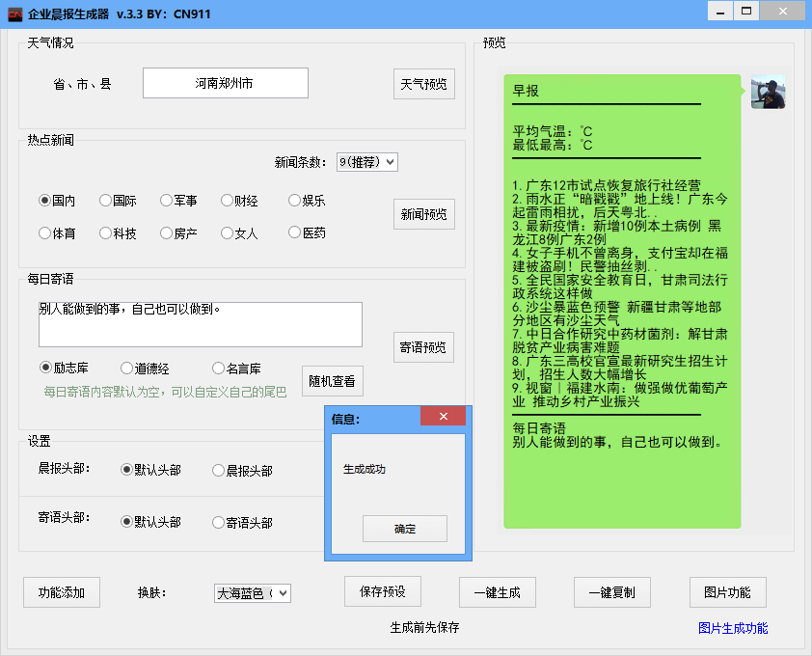
Task: Click the city input showing 河南郑州市
Action: click(x=225, y=83)
